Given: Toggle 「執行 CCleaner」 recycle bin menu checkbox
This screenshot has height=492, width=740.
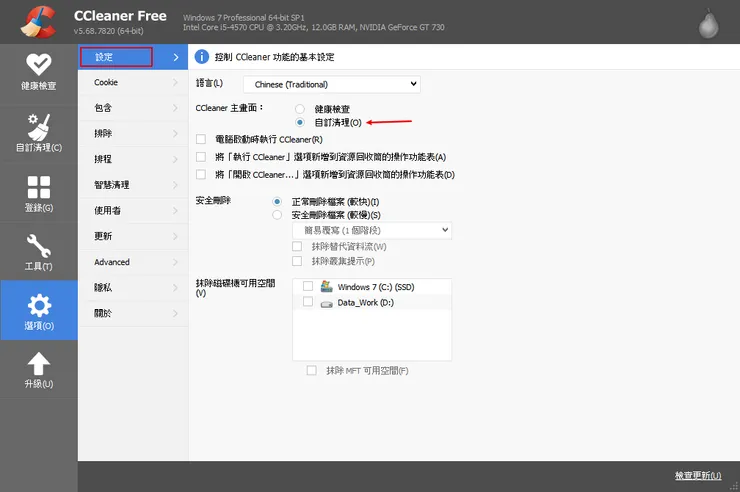Looking at the screenshot, I should pos(201,157).
